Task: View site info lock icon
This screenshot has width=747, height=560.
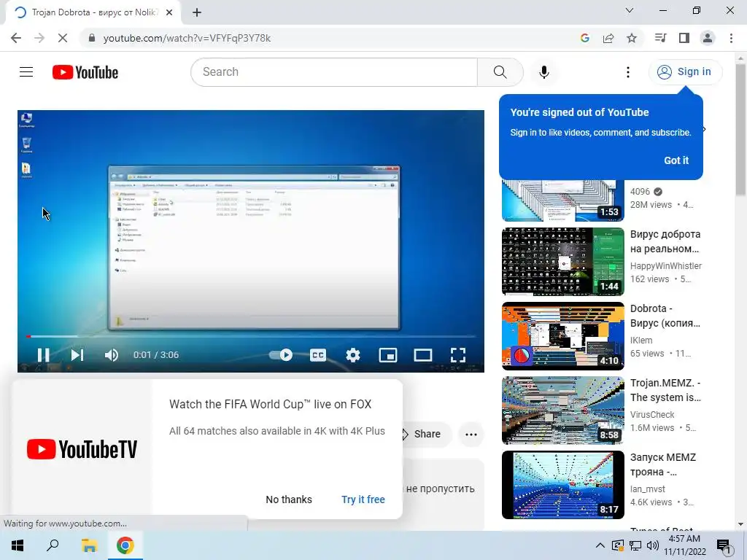Action: 92,38
